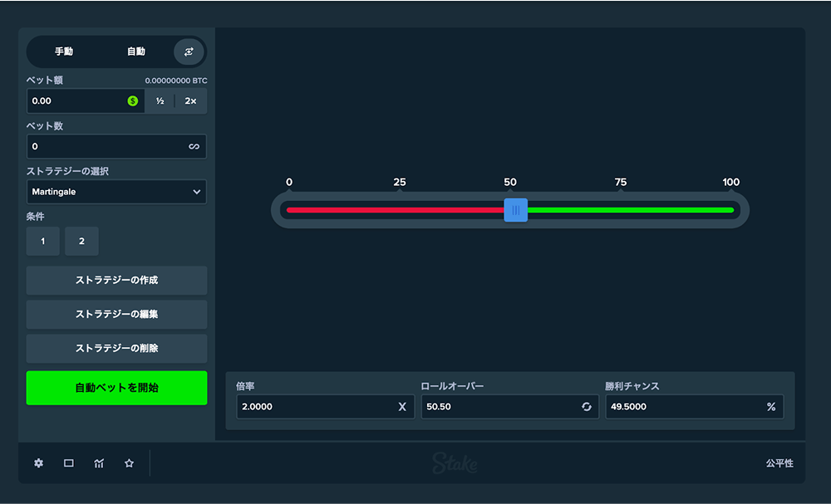Screen dimensions: 831x504
Task: Focus the ベット額 bet amount field
Action: coord(86,100)
